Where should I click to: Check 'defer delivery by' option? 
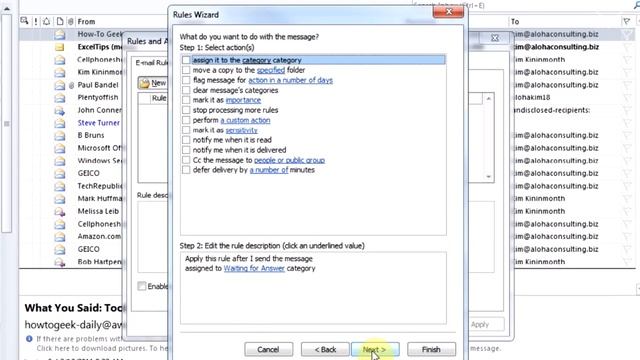(186, 170)
